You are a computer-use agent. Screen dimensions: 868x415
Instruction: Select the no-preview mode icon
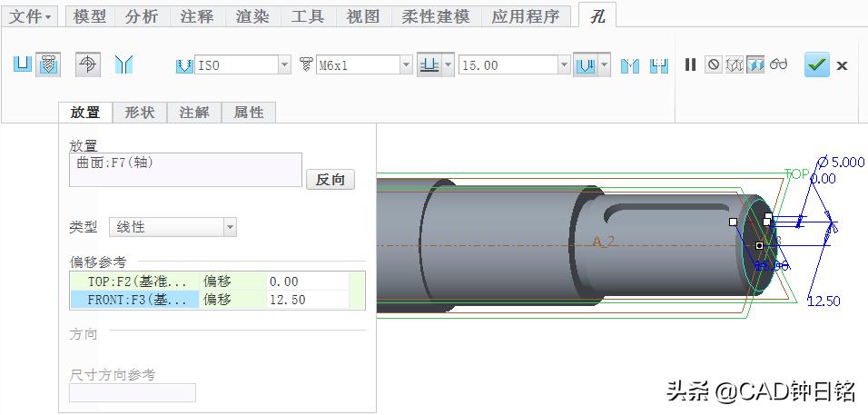click(x=714, y=64)
